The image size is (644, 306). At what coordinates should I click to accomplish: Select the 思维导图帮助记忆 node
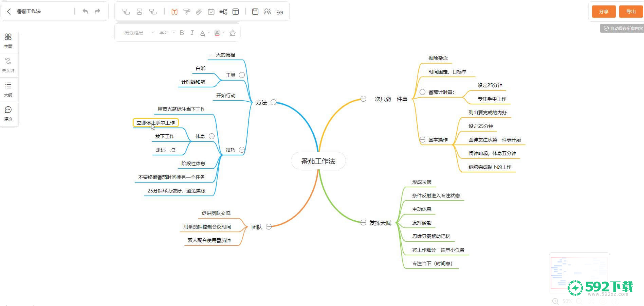tap(431, 236)
